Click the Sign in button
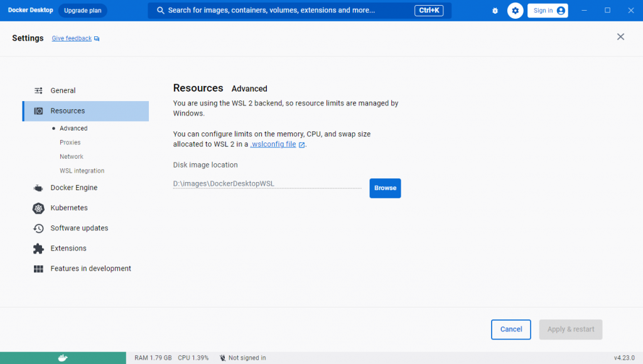Image resolution: width=643 pixels, height=364 pixels. click(547, 10)
